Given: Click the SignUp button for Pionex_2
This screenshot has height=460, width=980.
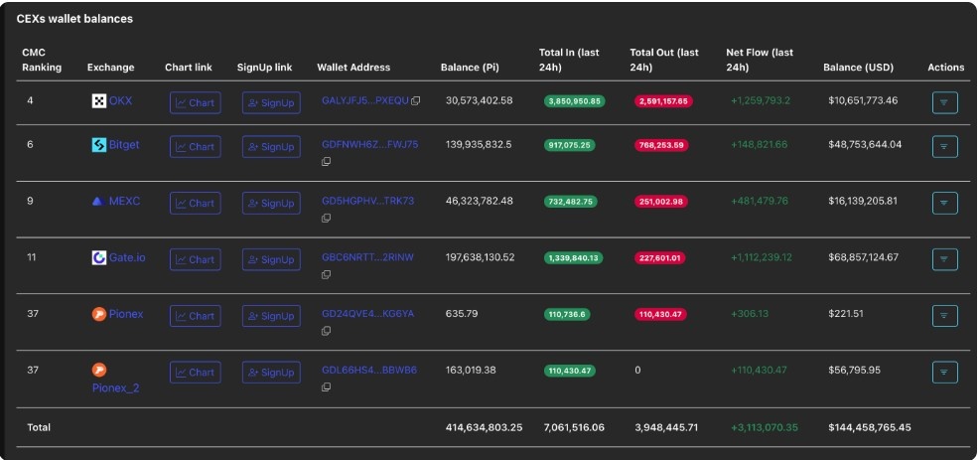Looking at the screenshot, I should [271, 373].
